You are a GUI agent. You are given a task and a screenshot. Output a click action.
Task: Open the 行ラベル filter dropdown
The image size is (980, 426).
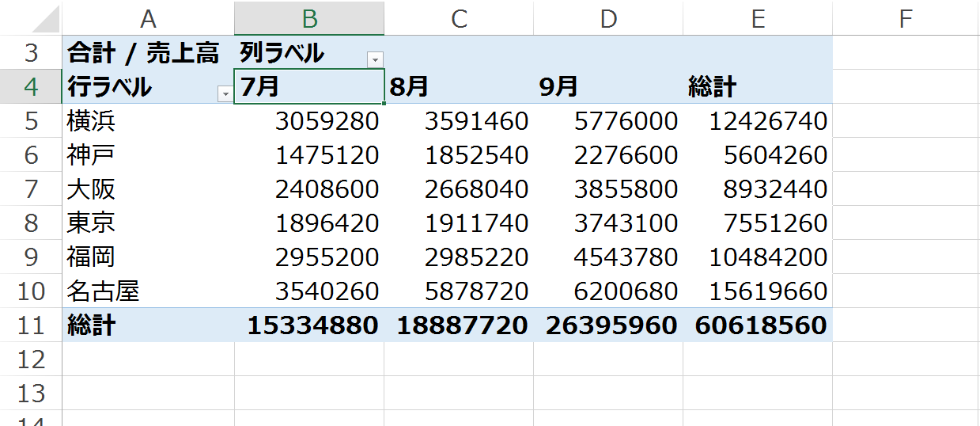click(225, 94)
